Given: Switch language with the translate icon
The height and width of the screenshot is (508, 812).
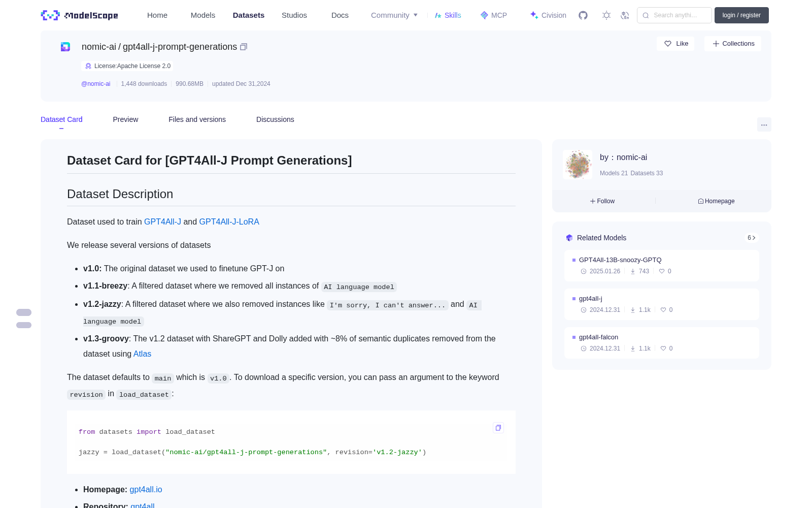Looking at the screenshot, I should coord(625,15).
